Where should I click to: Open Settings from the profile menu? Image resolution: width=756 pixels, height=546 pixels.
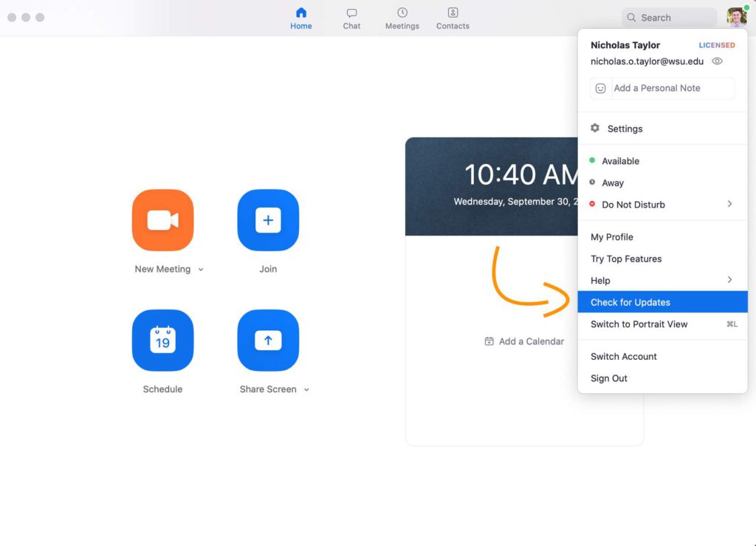pyautogui.click(x=625, y=129)
